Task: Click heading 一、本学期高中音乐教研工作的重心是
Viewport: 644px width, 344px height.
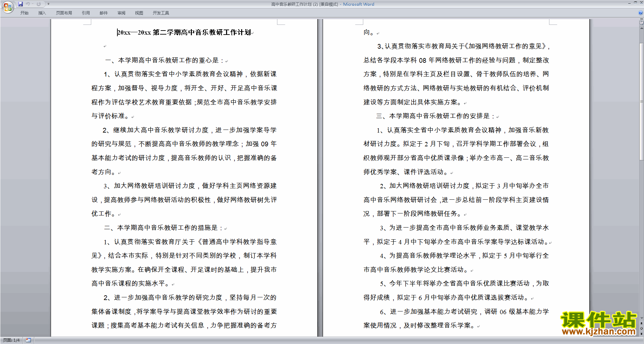Action: (165, 60)
